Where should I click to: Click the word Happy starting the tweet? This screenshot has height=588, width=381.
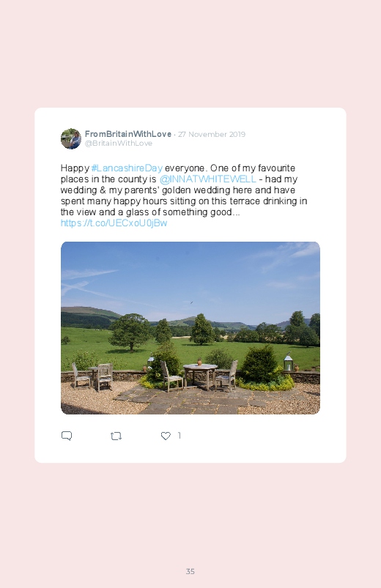click(75, 168)
